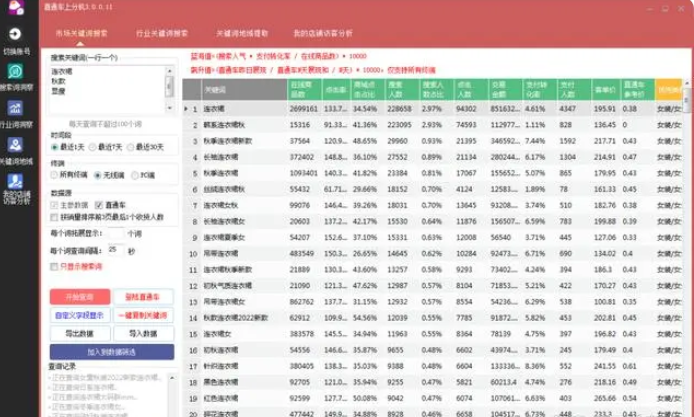Select row 1 keyword 连衣裙

pos(214,108)
